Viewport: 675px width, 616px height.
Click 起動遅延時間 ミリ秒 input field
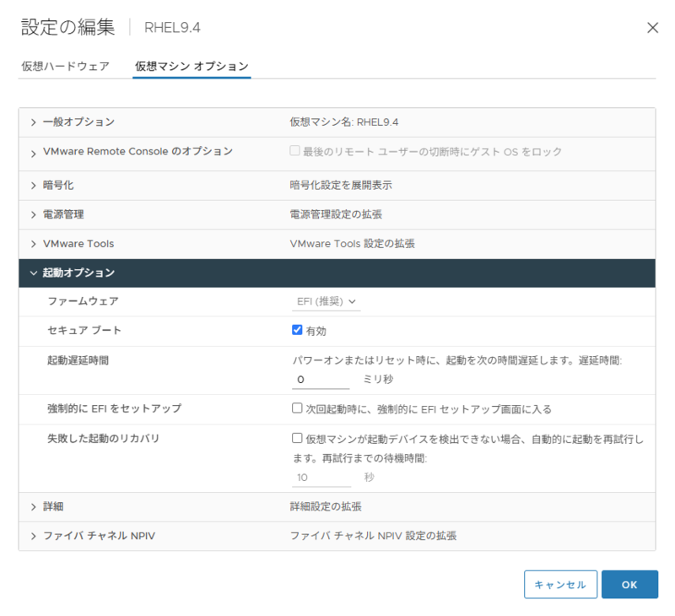tap(321, 380)
